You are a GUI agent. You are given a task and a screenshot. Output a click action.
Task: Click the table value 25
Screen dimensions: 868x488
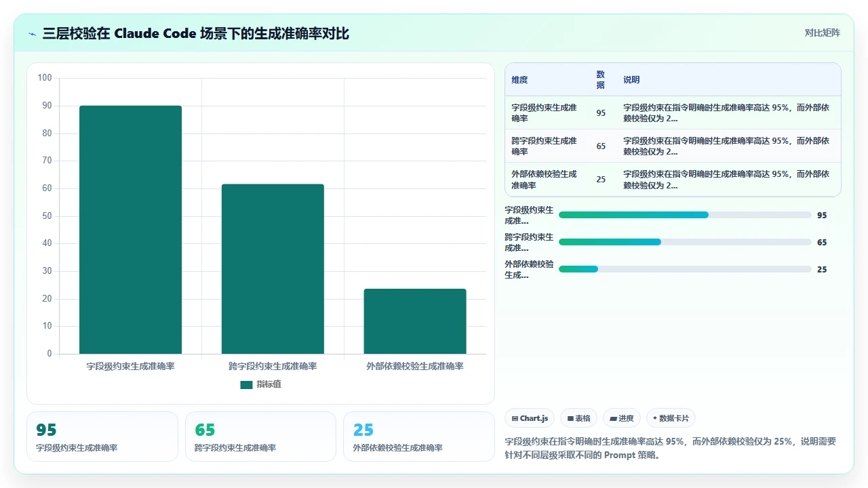[x=601, y=180]
